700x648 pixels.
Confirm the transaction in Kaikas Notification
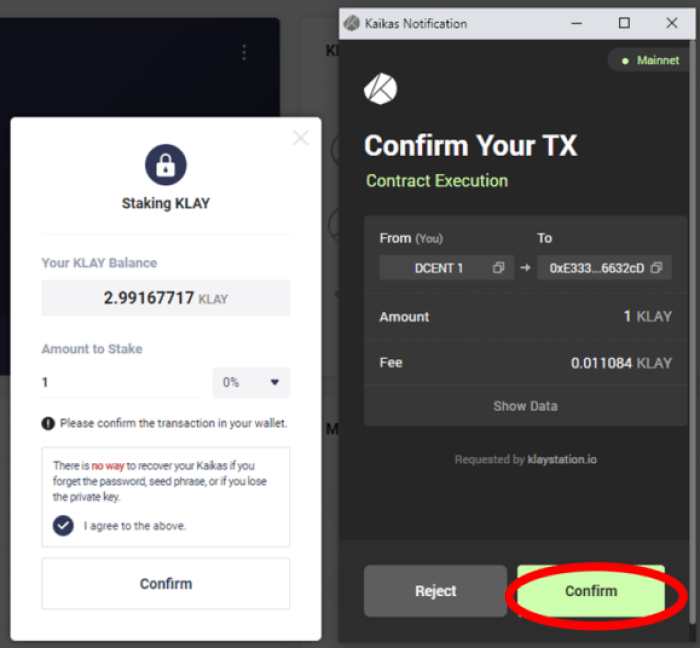coord(591,591)
